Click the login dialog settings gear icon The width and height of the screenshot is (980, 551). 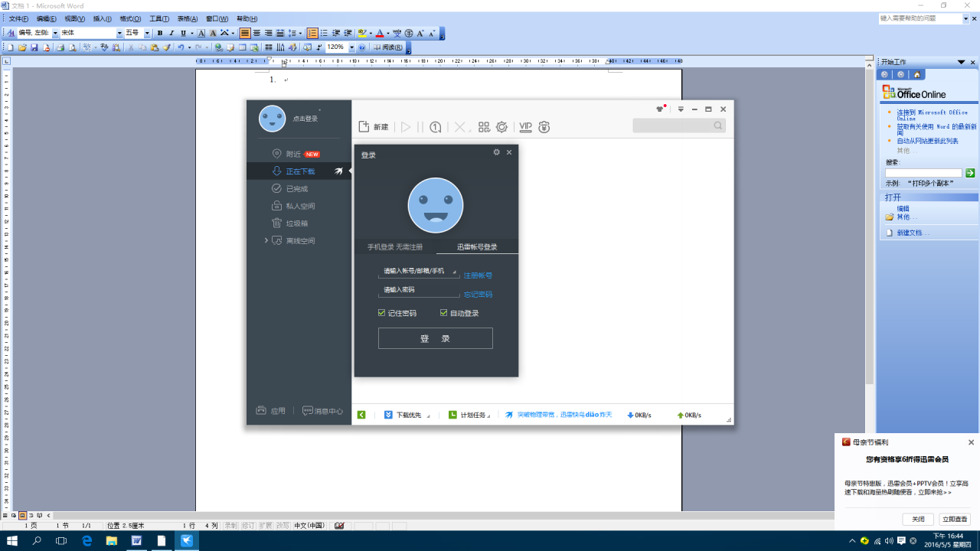click(x=496, y=152)
